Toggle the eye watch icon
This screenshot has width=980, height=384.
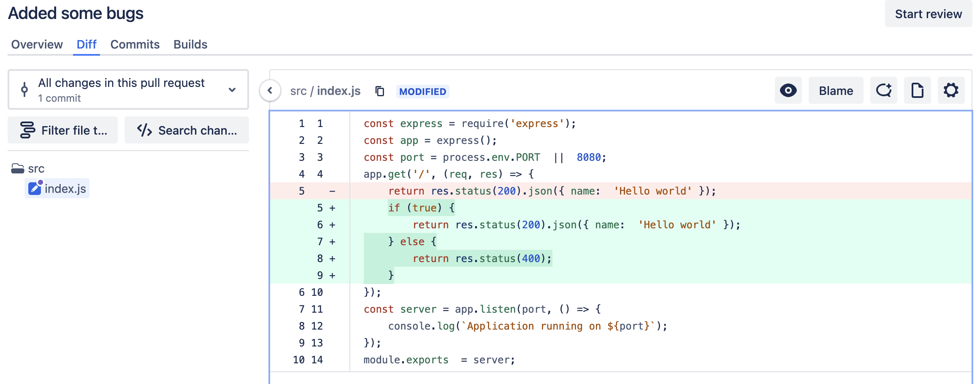(788, 90)
